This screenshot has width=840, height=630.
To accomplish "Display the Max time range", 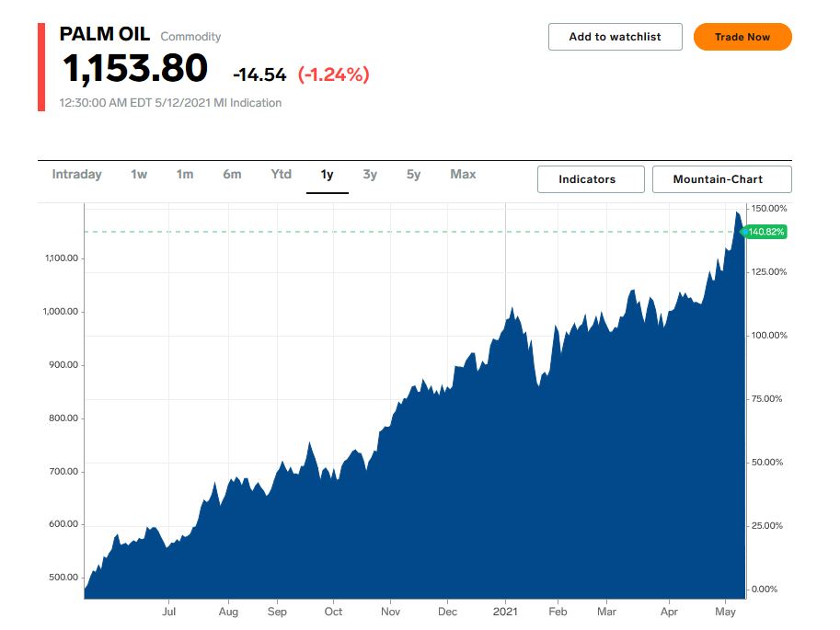I will click(463, 175).
